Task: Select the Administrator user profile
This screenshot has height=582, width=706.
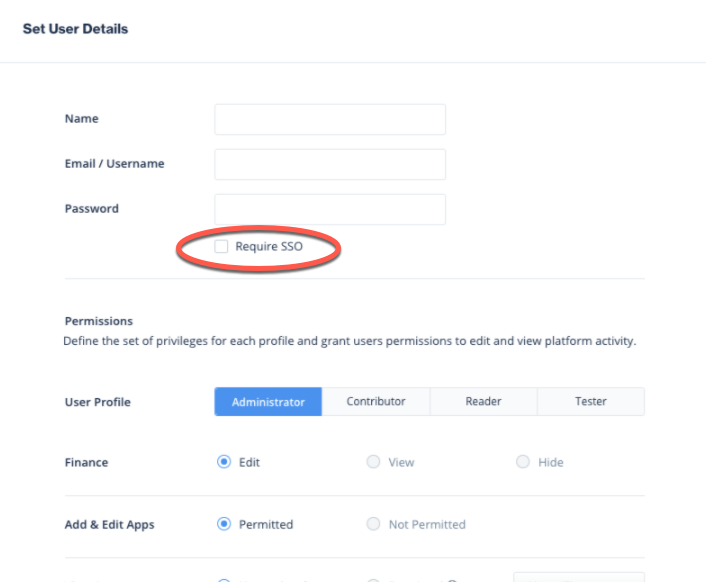Action: pyautogui.click(x=268, y=402)
